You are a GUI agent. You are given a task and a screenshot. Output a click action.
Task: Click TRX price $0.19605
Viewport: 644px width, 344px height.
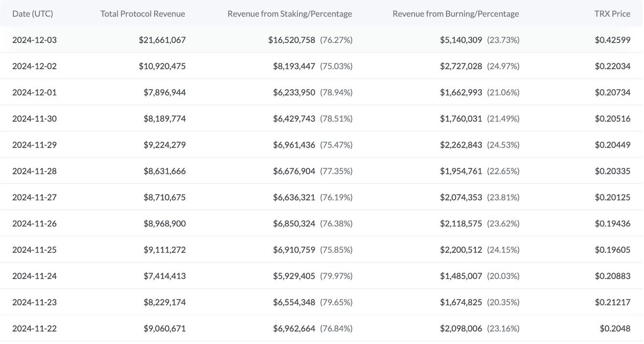click(613, 250)
